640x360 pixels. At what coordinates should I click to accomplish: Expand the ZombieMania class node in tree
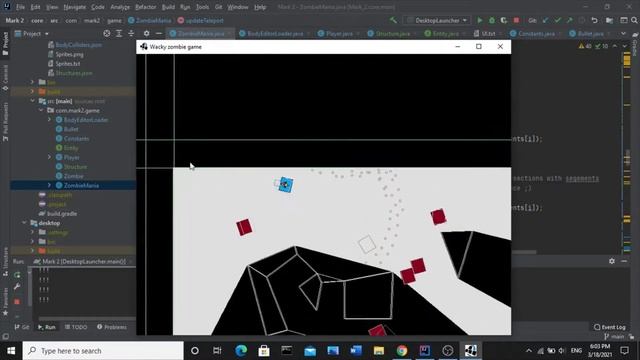coord(49,185)
